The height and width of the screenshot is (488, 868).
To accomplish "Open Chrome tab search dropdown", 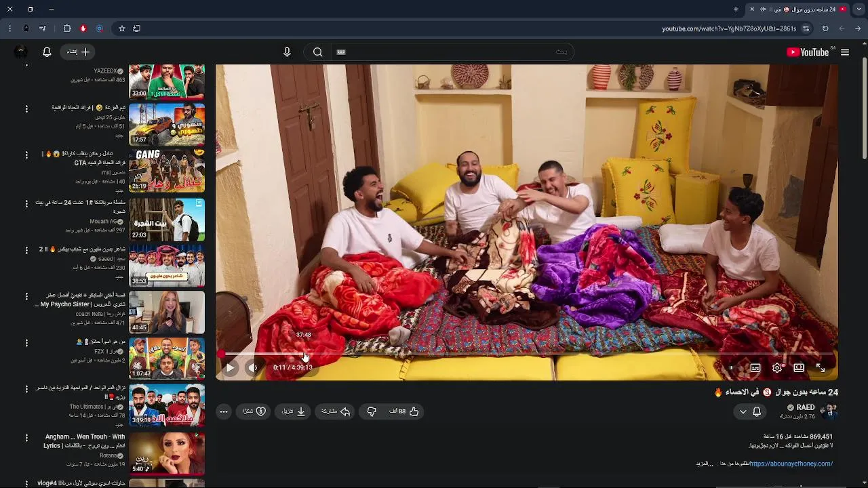I will coord(859,9).
